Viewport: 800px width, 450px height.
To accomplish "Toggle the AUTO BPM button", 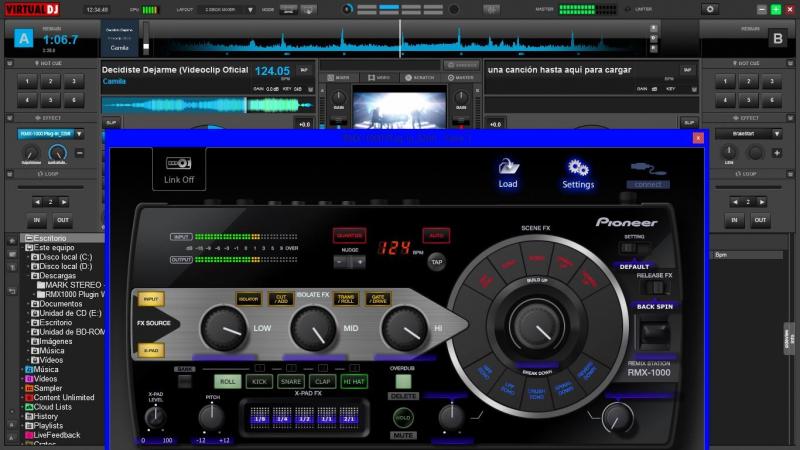I will (x=435, y=236).
